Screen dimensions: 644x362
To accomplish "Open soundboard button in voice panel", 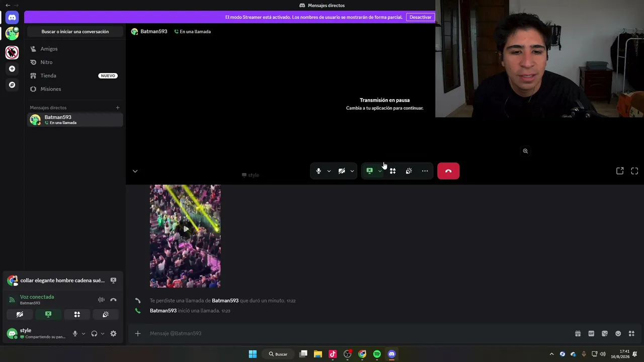I will coord(106,314).
